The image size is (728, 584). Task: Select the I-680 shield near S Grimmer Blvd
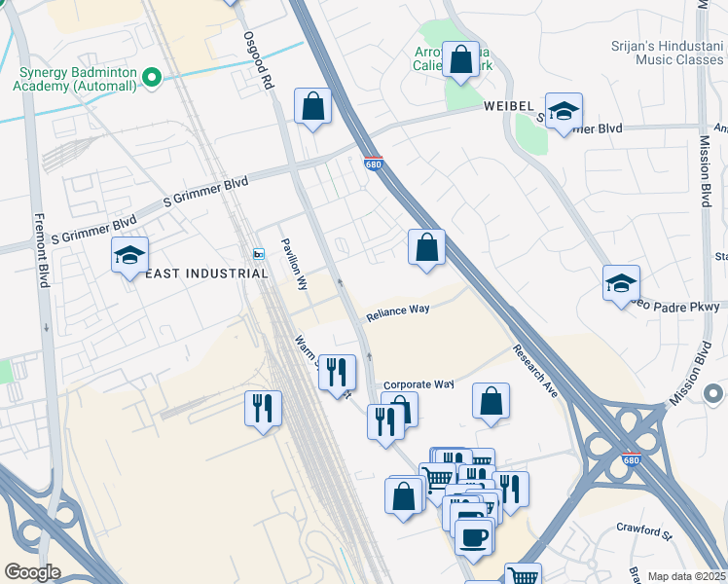coord(374,164)
